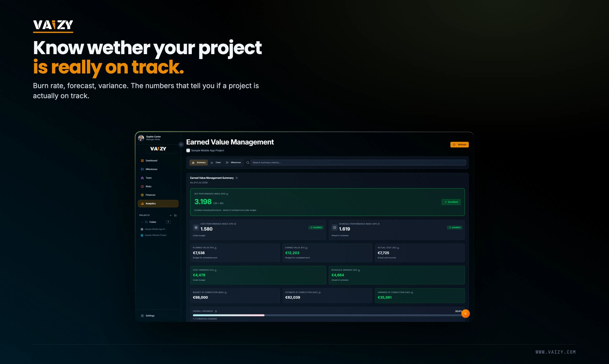609x364 pixels.
Task: Go to Milestones in the sidebar menu
Action: tap(158, 169)
